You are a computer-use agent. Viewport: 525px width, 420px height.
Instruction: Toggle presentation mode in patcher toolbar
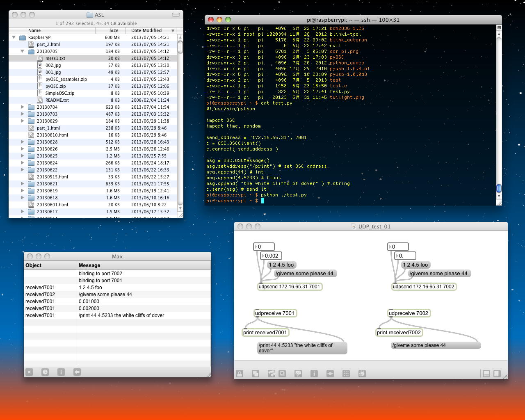[298, 374]
